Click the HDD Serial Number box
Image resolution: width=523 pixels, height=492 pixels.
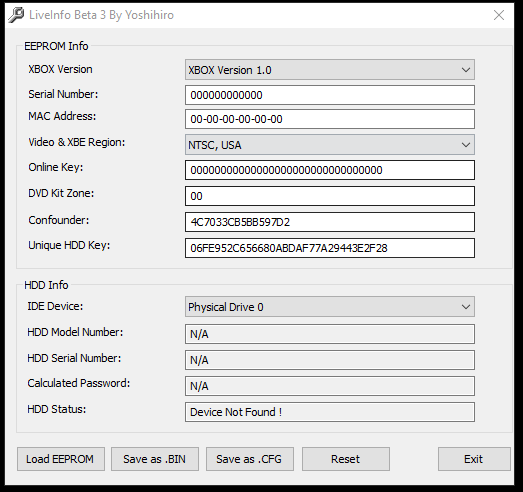[330, 360]
